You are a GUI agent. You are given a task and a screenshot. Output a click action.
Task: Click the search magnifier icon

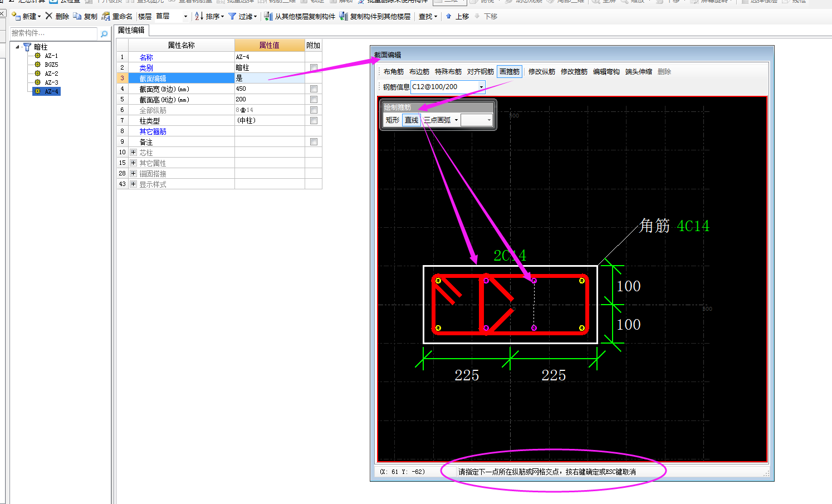(104, 34)
